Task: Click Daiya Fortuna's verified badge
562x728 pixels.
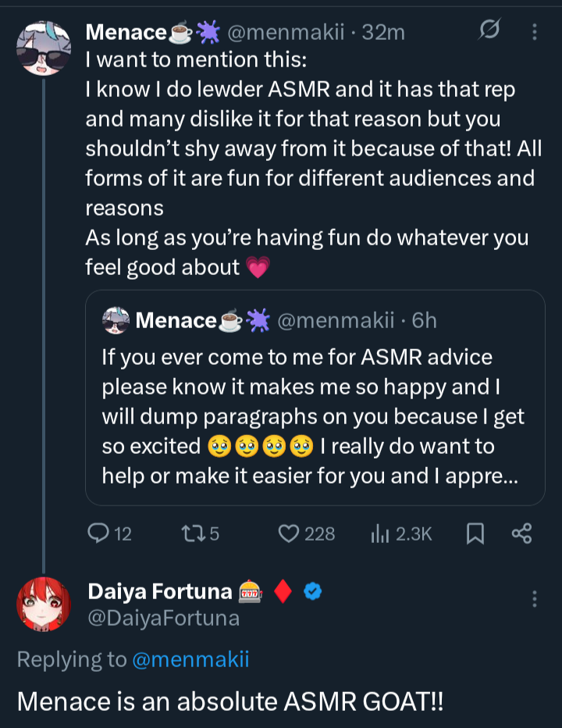Action: (313, 592)
